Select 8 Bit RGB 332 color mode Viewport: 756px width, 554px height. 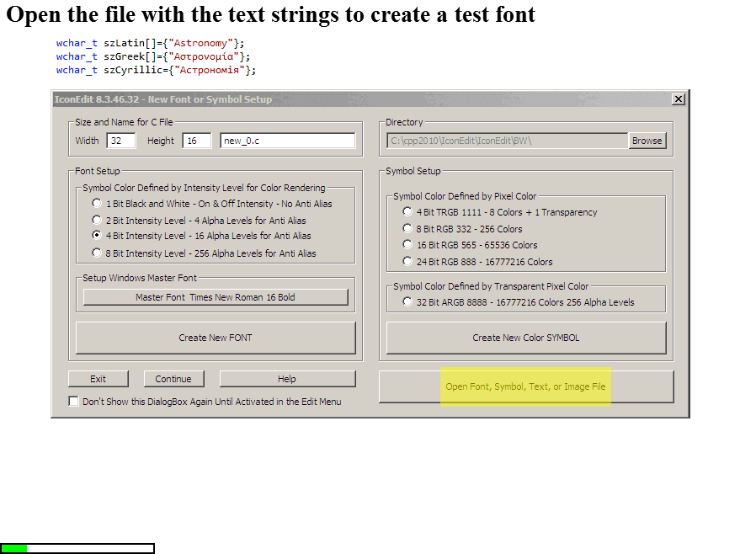407,228
